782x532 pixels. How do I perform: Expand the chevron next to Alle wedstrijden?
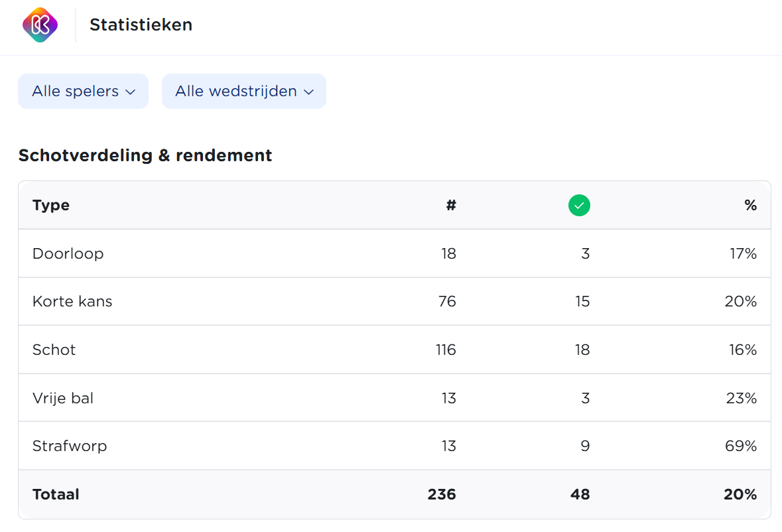coord(308,92)
